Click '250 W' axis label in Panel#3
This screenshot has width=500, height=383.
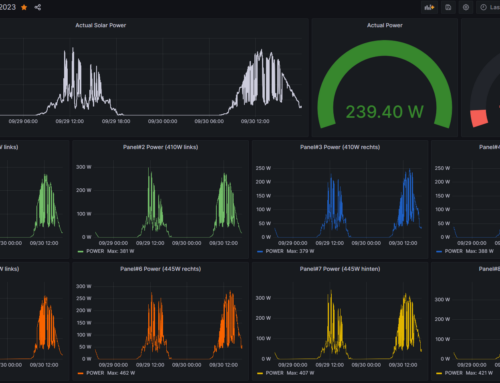pyautogui.click(x=263, y=168)
